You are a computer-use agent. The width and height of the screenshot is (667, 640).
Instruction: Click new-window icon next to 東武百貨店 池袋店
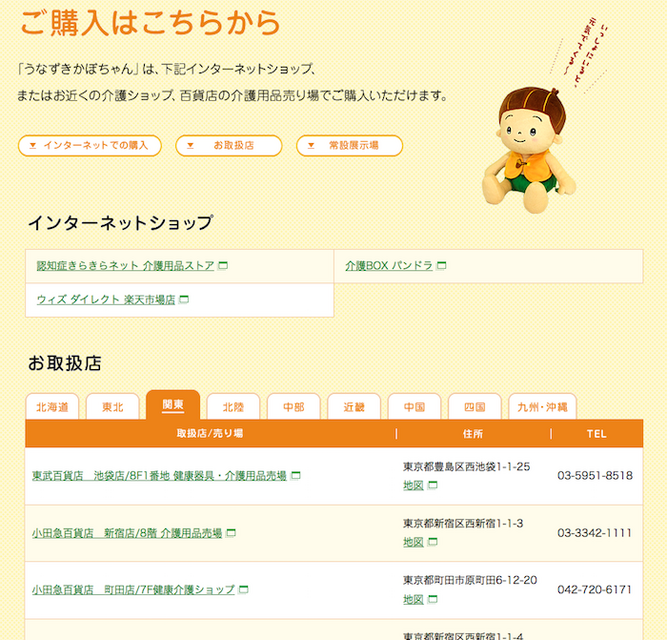pos(296,476)
